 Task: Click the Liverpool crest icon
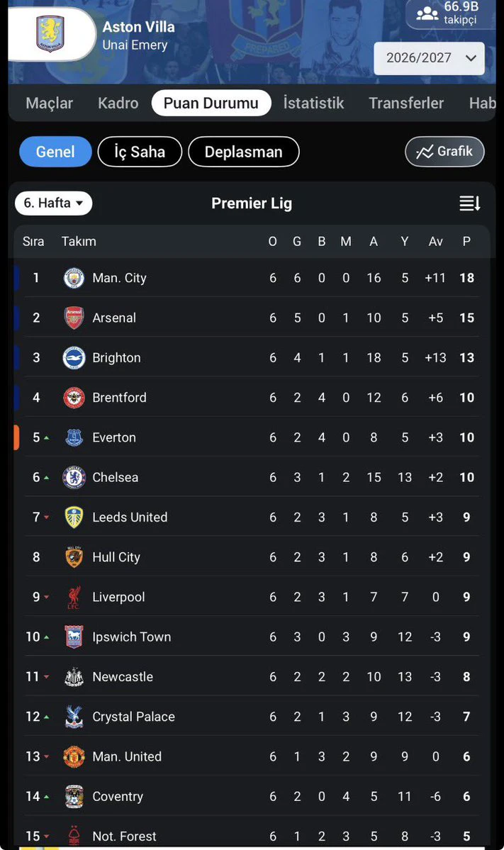click(x=74, y=597)
